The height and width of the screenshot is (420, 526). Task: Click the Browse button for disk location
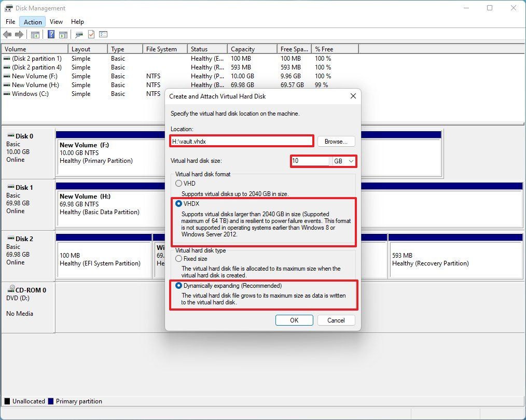(x=336, y=141)
